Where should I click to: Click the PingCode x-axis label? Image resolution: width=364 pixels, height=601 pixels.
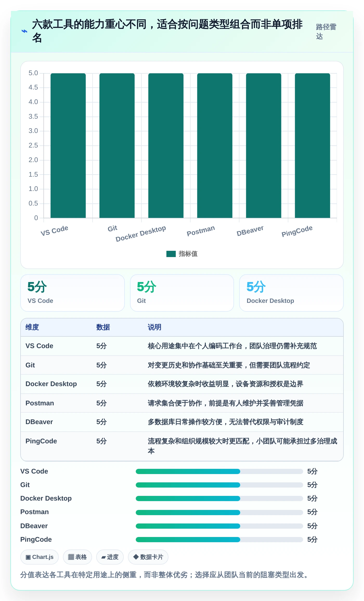coord(297,231)
